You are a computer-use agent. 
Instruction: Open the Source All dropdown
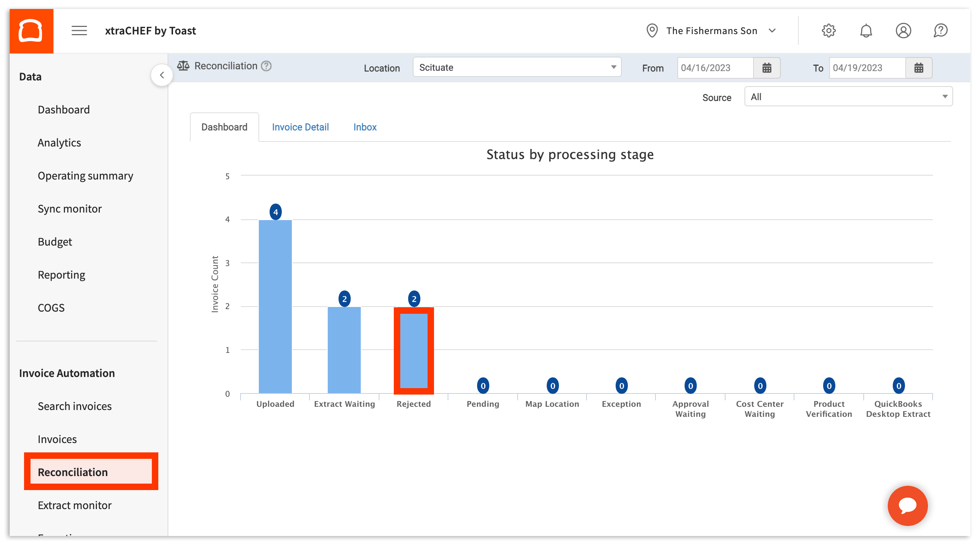coord(848,97)
